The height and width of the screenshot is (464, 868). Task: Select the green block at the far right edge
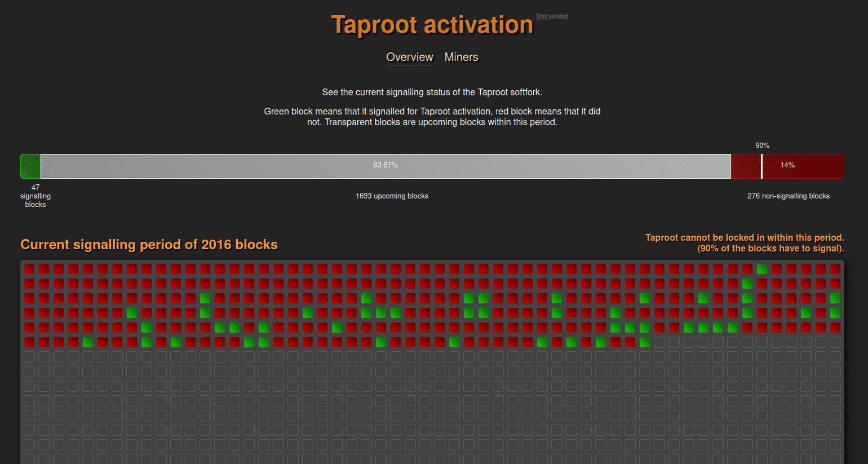tap(835, 298)
